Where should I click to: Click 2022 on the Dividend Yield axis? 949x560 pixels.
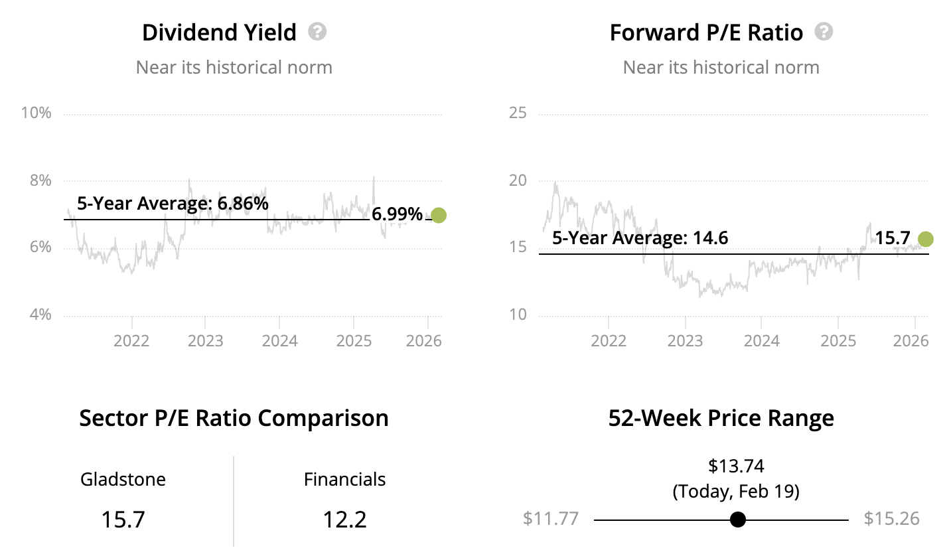pyautogui.click(x=131, y=341)
